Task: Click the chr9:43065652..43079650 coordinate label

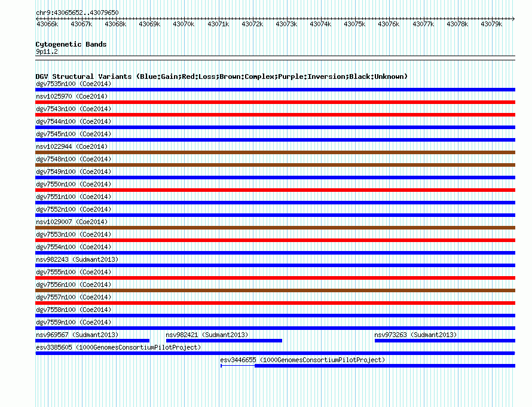Action: pyautogui.click(x=77, y=13)
